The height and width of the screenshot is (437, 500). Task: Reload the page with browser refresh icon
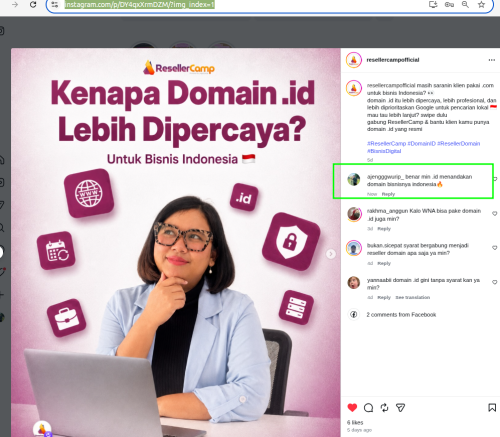click(x=33, y=5)
